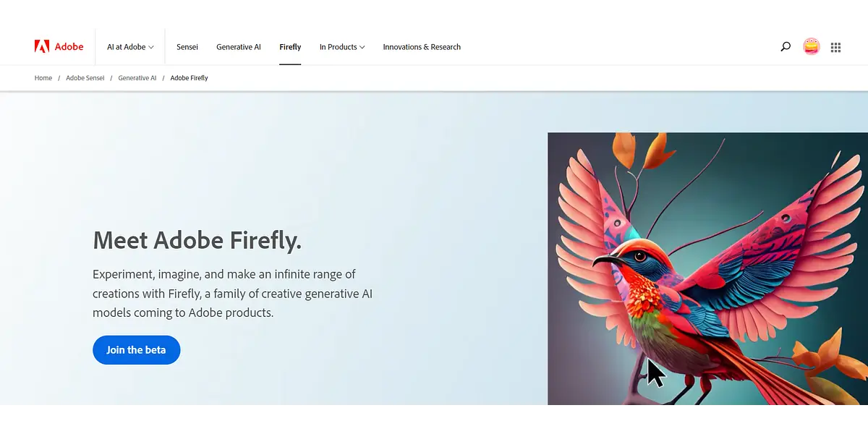868x434 pixels.
Task: Click the Generative AI breadcrumb link
Action: [137, 78]
